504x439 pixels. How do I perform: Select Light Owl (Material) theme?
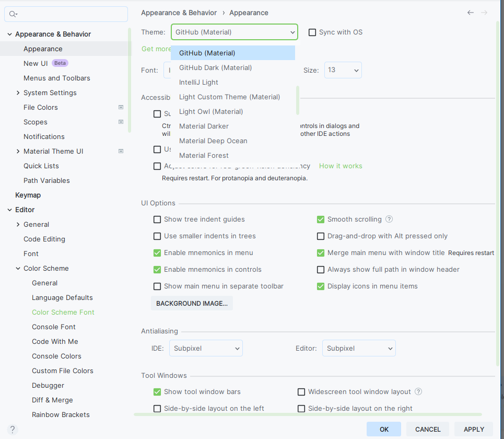pos(233,112)
